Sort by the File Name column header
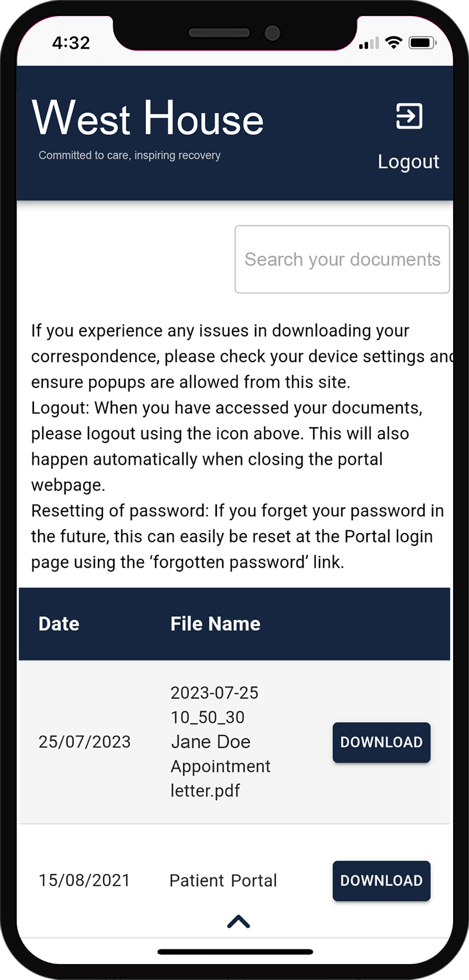 pyautogui.click(x=215, y=624)
